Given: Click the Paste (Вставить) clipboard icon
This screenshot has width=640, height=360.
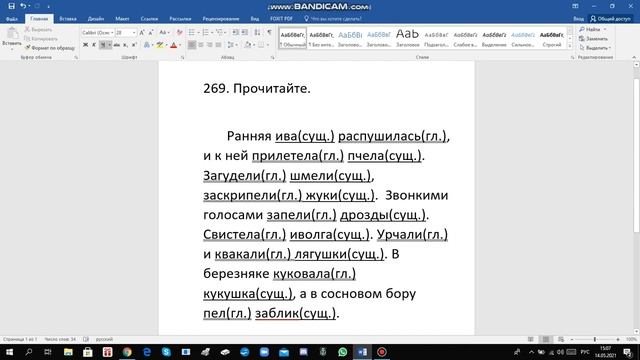Looking at the screenshot, I should pos(12,34).
